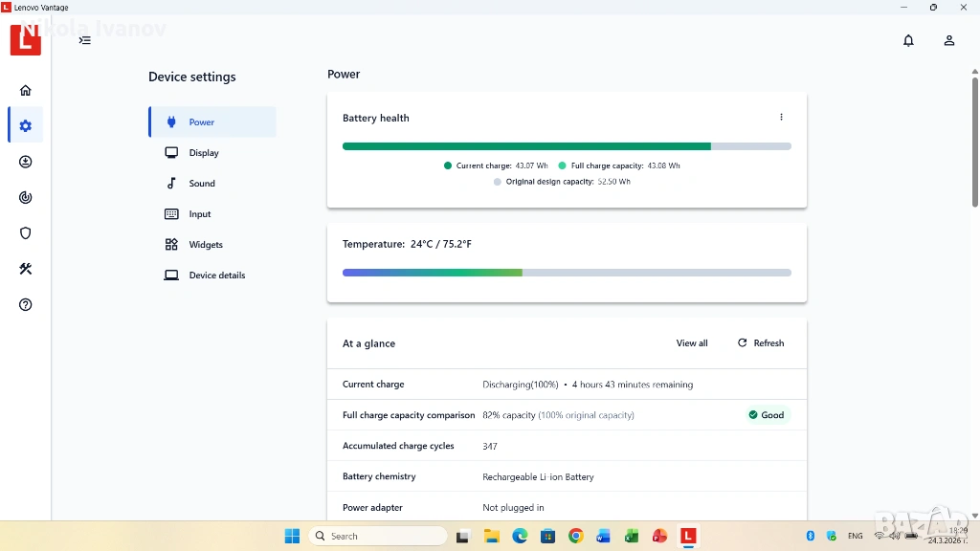980x551 pixels.
Task: Click the radar scan icon in sidebar
Action: 26,198
